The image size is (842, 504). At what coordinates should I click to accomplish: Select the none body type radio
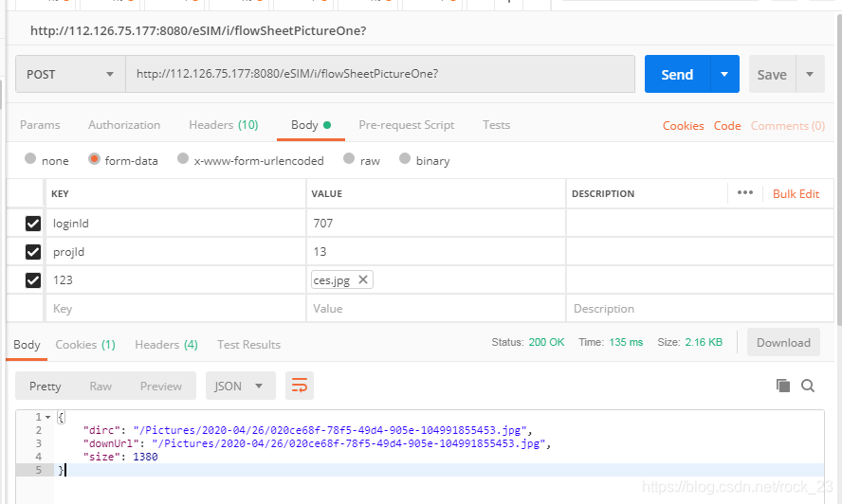30,159
